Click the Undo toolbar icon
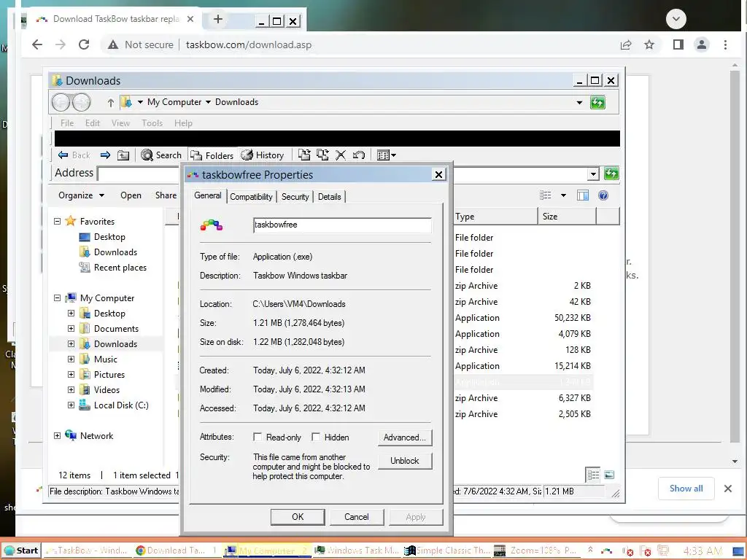 coord(359,155)
